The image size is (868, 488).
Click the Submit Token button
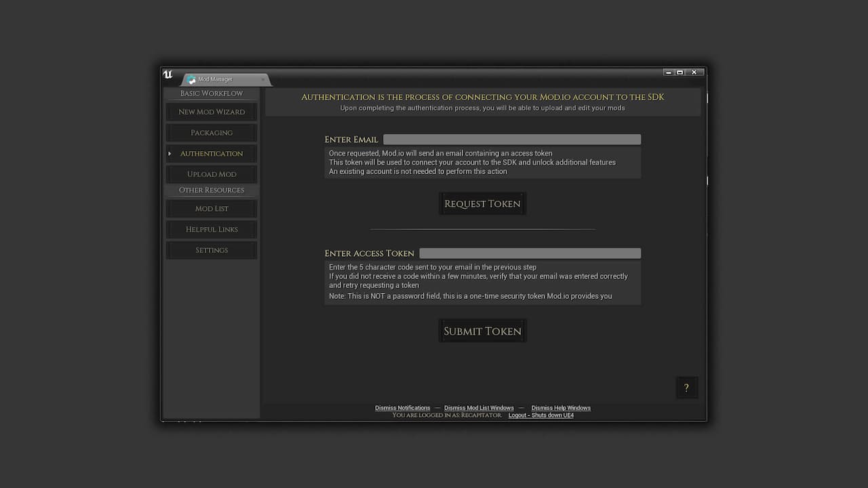click(482, 331)
